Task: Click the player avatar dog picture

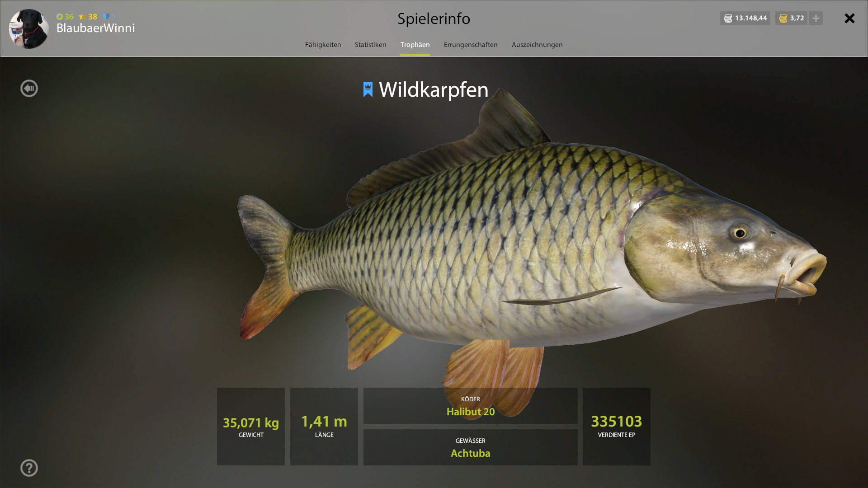Action: pos(29,28)
